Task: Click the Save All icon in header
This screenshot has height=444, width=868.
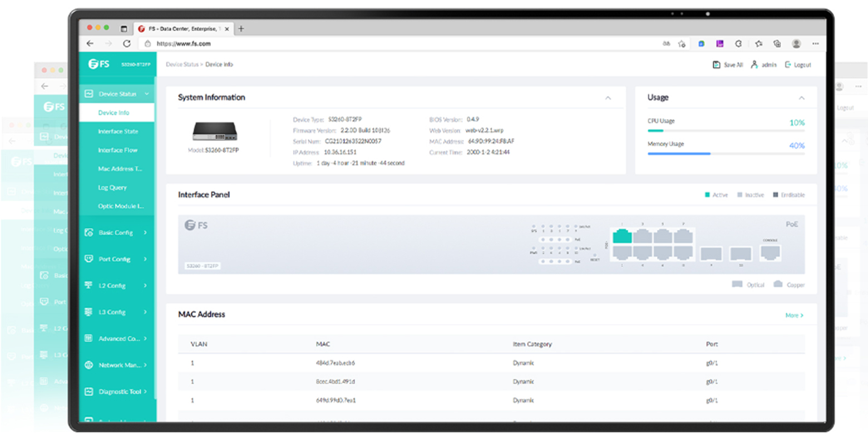Action: [716, 65]
